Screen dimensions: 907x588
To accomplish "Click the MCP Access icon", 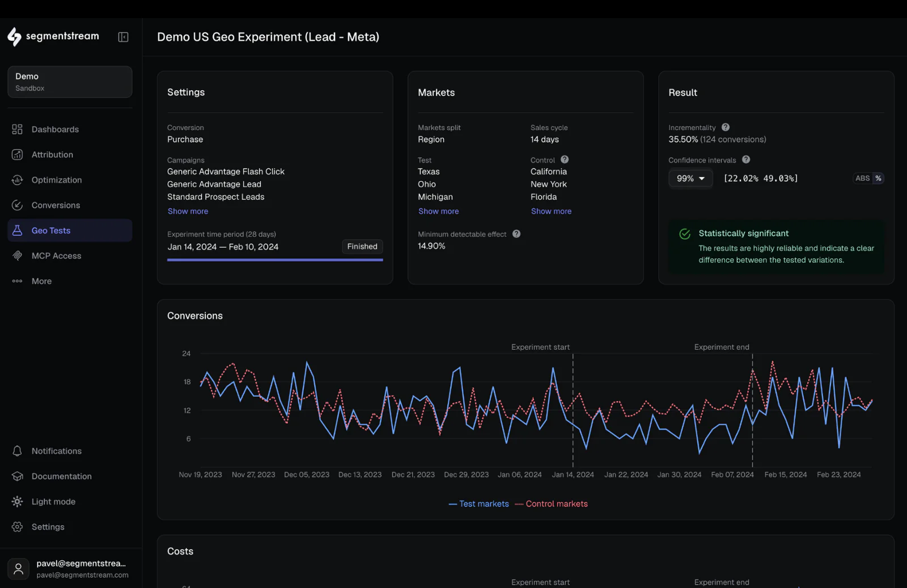I will coord(17,255).
